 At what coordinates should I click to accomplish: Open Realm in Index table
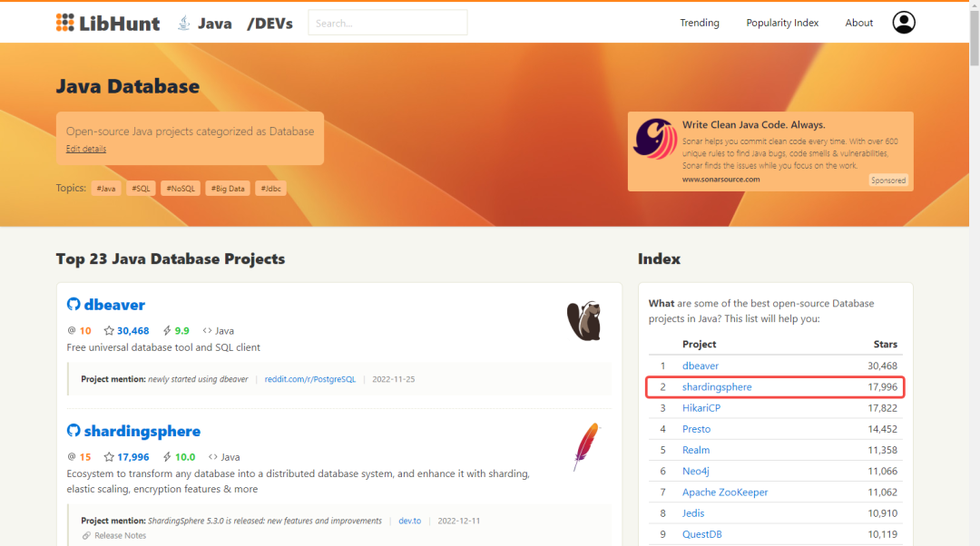696,450
